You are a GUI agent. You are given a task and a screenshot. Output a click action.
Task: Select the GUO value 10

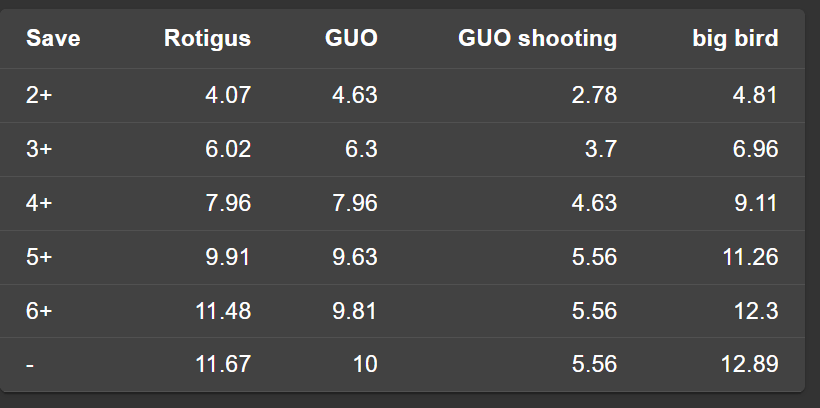tap(365, 365)
